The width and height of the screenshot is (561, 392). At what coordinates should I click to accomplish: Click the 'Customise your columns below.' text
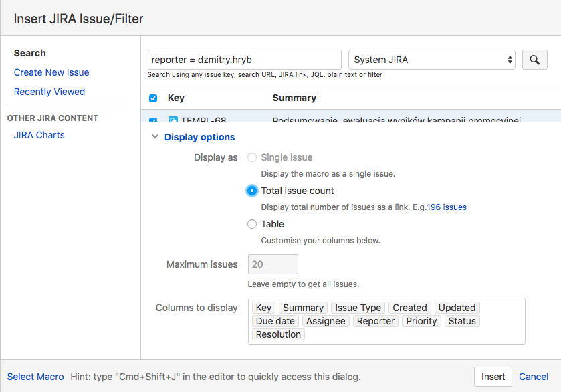click(x=320, y=241)
